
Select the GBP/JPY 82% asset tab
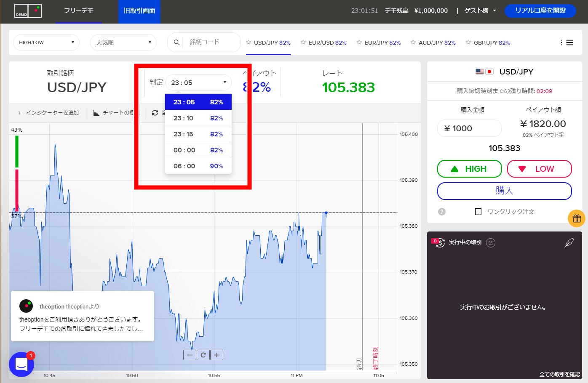tap(492, 43)
